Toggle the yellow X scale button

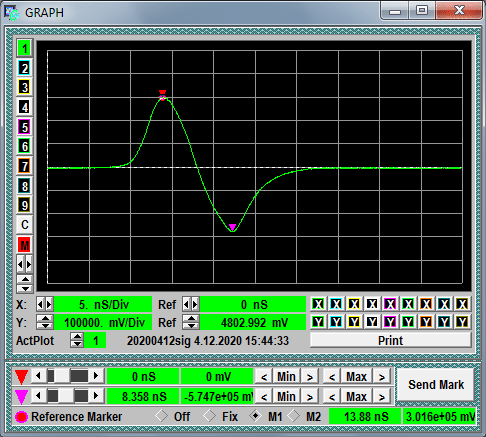coord(354,304)
